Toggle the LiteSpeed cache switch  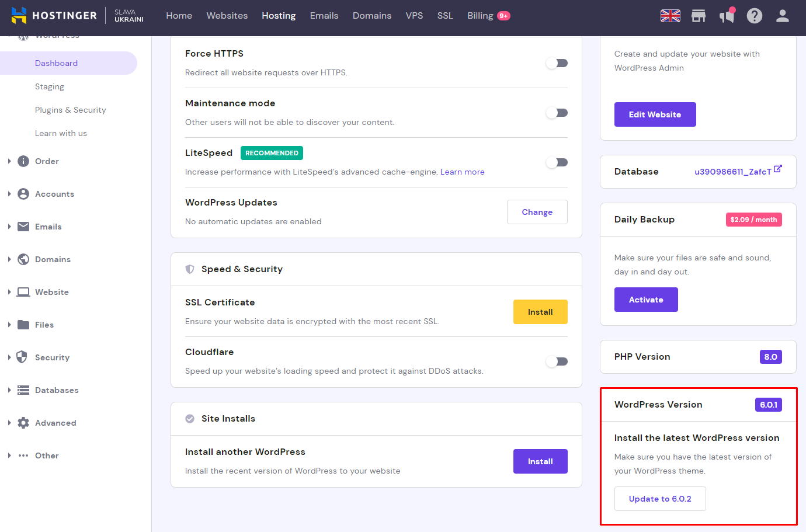[x=557, y=162]
